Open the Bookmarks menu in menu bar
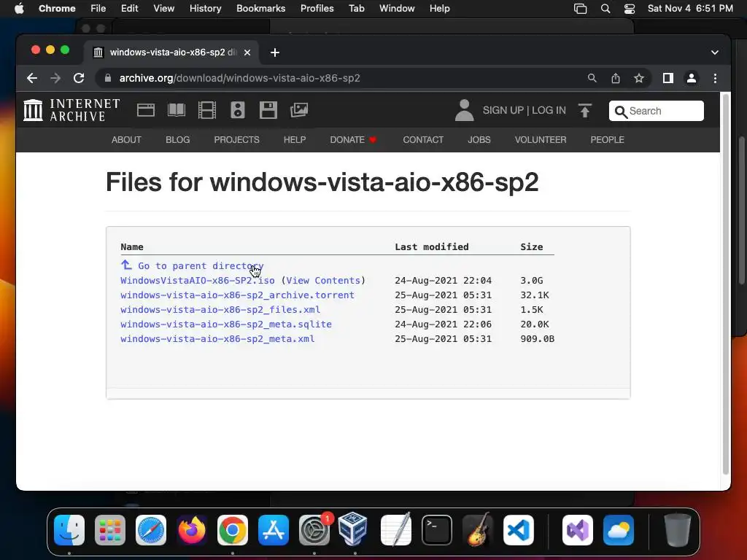 [x=261, y=9]
